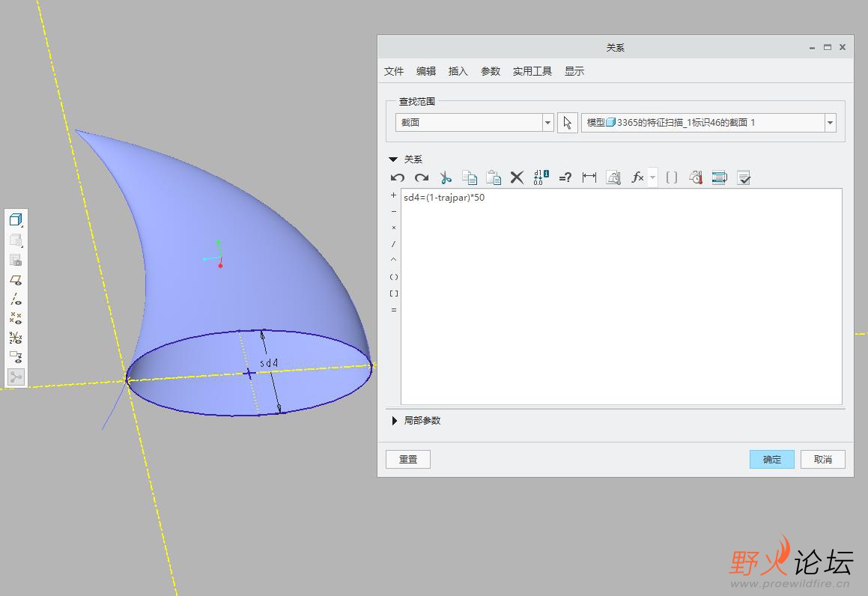The width and height of the screenshot is (868, 596).
Task: Click the 确定 button
Action: click(x=771, y=459)
